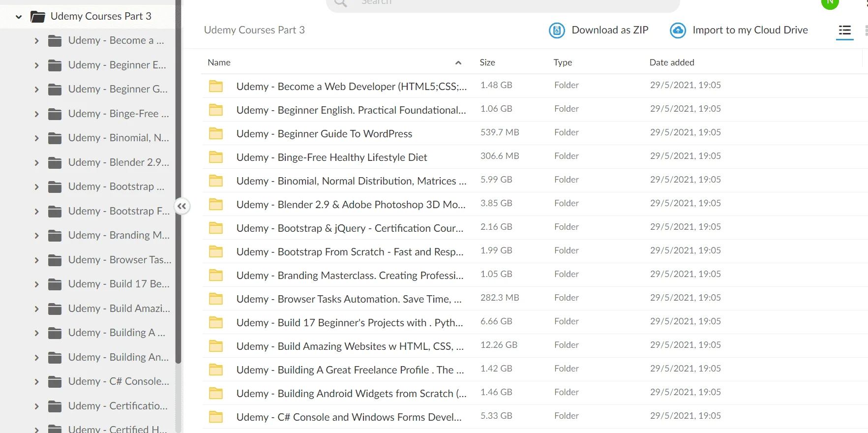Click folder icon for Building A Great Freelance Profile
Image resolution: width=868 pixels, height=433 pixels.
pos(216,370)
